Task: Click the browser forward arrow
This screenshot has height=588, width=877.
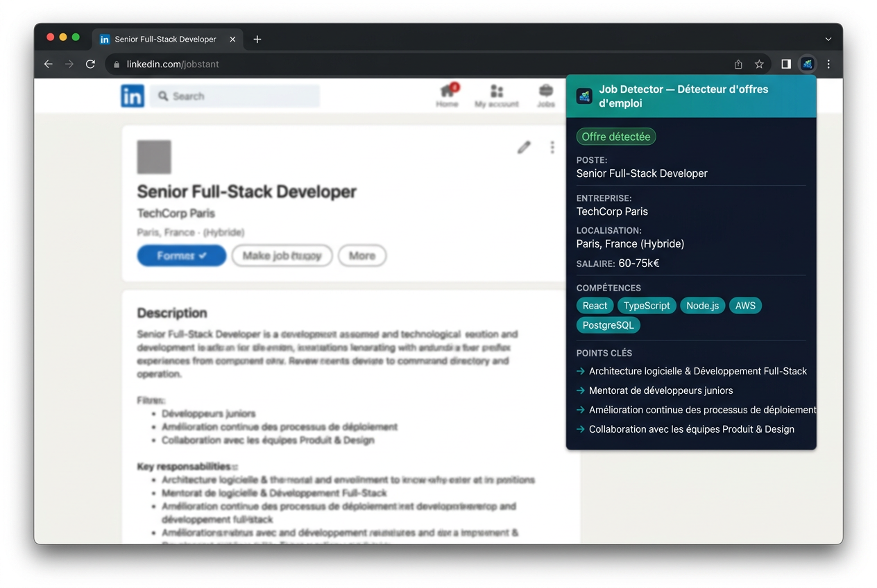Action: 69,64
